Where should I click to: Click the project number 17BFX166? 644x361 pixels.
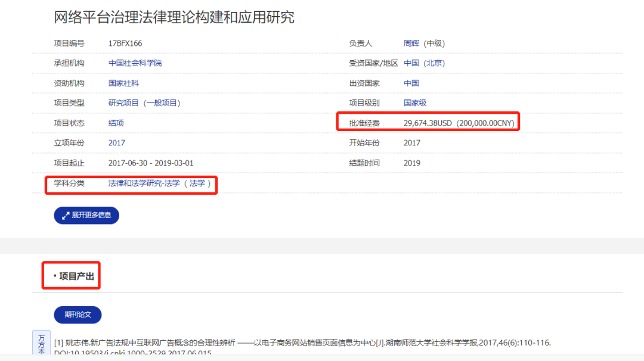125,43
